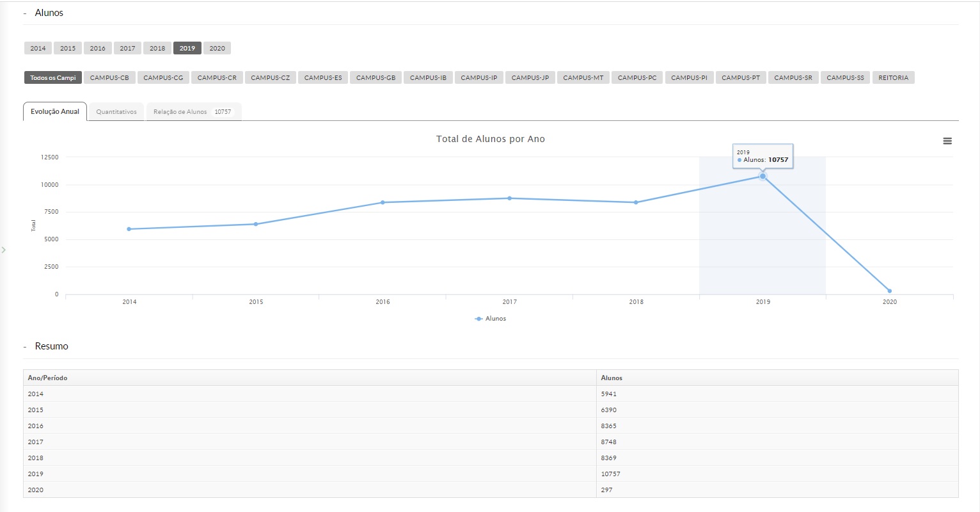The width and height of the screenshot is (980, 512).
Task: Filter by CAMPUS-SS campus
Action: pyautogui.click(x=844, y=78)
